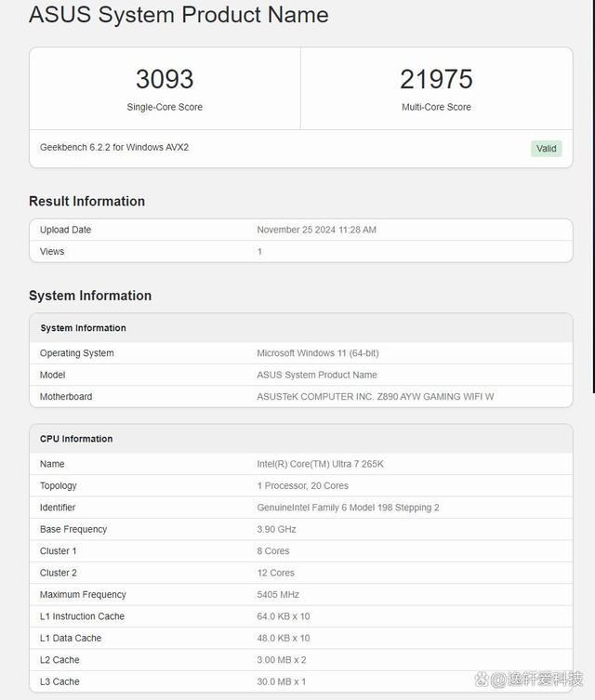Viewport: 595px width, 700px height.
Task: Click the GenuineIntel Family 6 identifier text
Action: (348, 508)
